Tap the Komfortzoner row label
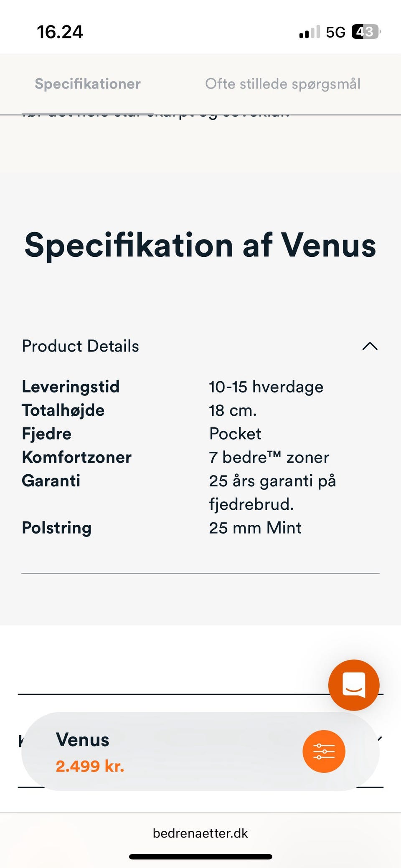This screenshot has height=868, width=401. 77,457
